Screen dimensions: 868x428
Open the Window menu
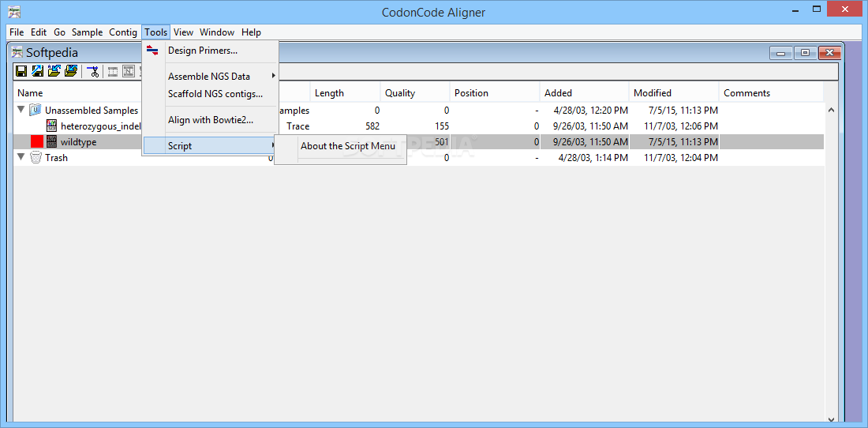[217, 32]
